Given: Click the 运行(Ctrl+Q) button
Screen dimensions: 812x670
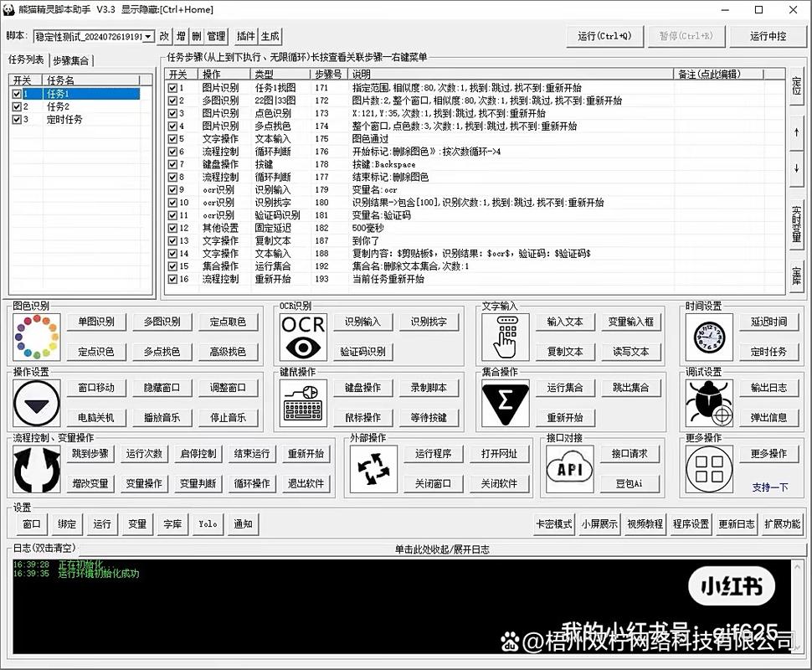Looking at the screenshot, I should [604, 36].
